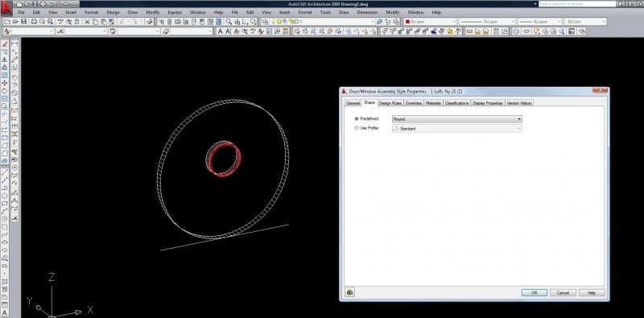The image size is (644, 318).
Task: Select the Line tool in Draw toolbar
Action: coord(5,173)
